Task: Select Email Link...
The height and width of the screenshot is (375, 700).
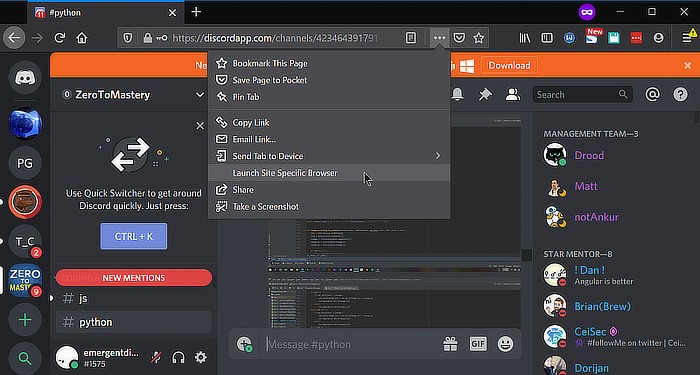Action: [x=329, y=139]
